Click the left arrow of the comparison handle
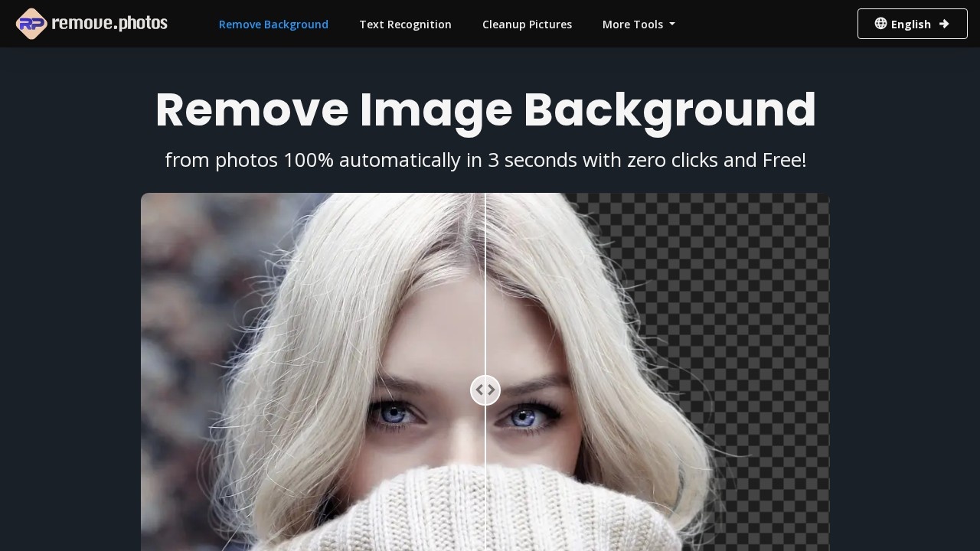Viewport: 980px width, 551px height. (x=480, y=390)
